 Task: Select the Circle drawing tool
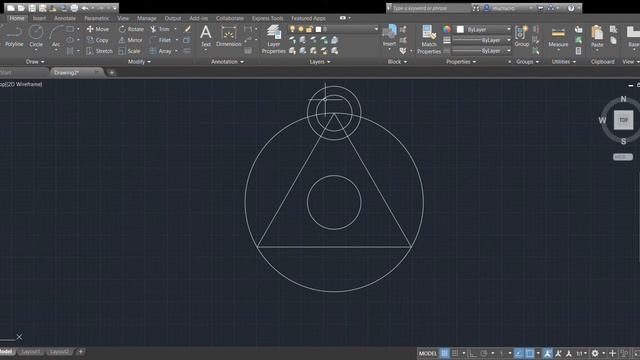[x=36, y=36]
